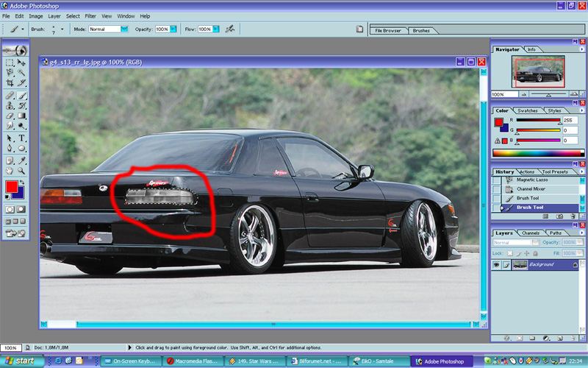Open the Filter menu
The height and width of the screenshot is (368, 588).
pos(90,15)
